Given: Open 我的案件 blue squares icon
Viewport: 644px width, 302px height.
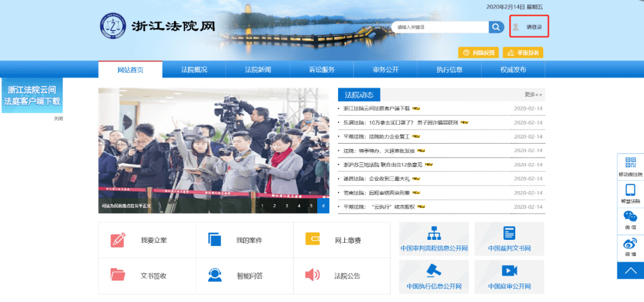Looking at the screenshot, I should (215, 239).
